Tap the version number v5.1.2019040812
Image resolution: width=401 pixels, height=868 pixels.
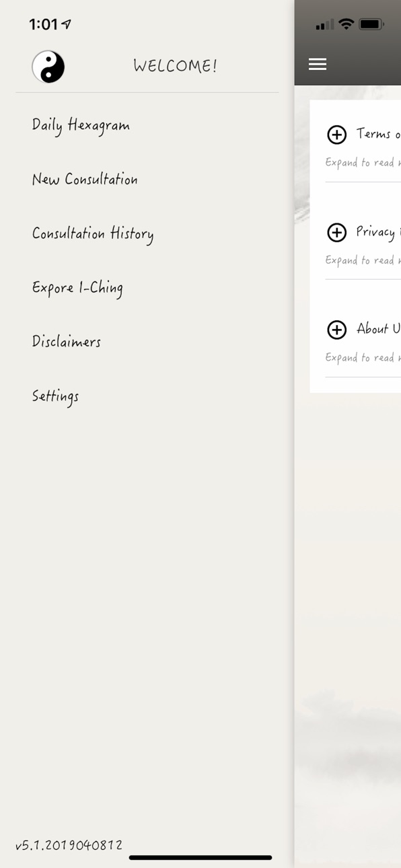(69, 845)
